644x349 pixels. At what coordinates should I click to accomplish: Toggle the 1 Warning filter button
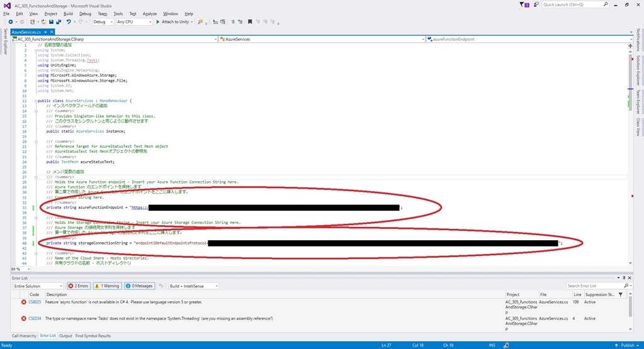click(107, 285)
